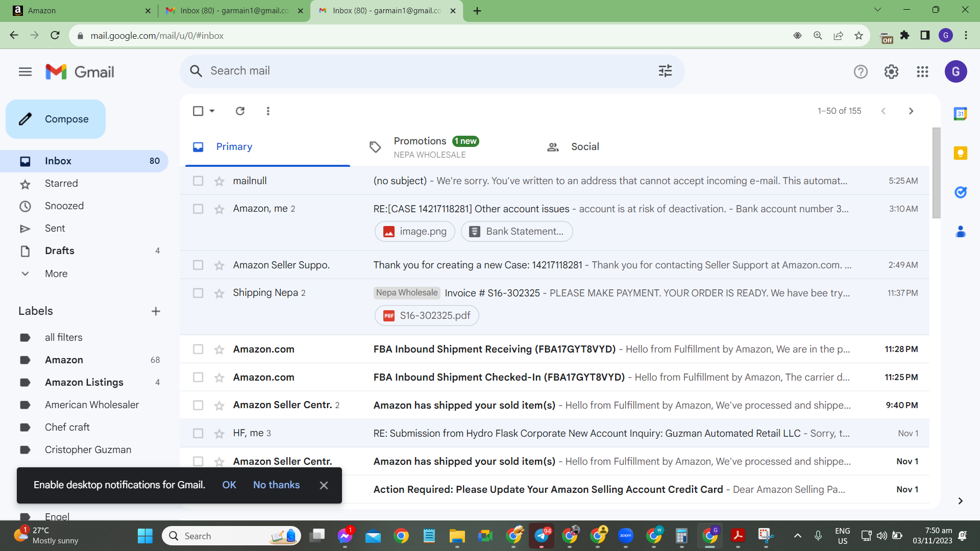The width and height of the screenshot is (980, 551).
Task: Open the browser tab search dropdown
Action: (877, 10)
